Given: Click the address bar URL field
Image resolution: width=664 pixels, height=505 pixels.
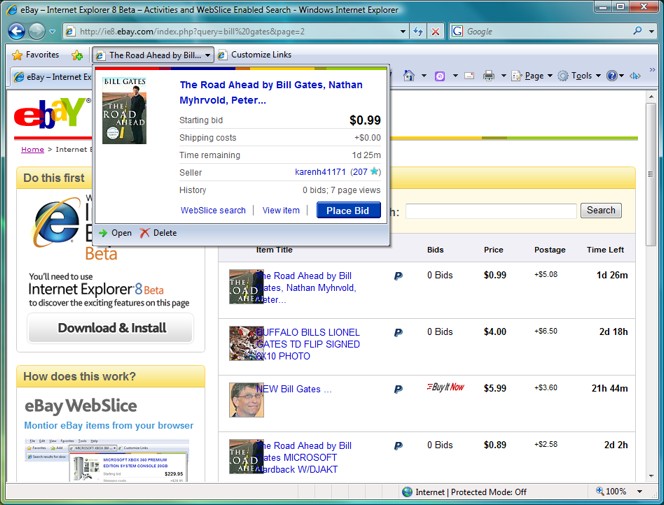Looking at the screenshot, I should coord(231,31).
